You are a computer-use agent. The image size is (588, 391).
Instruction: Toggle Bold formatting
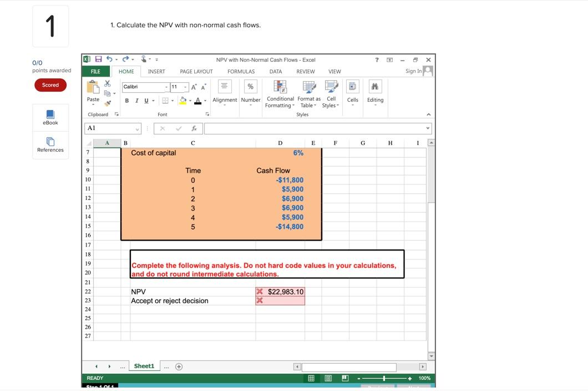pyautogui.click(x=127, y=101)
